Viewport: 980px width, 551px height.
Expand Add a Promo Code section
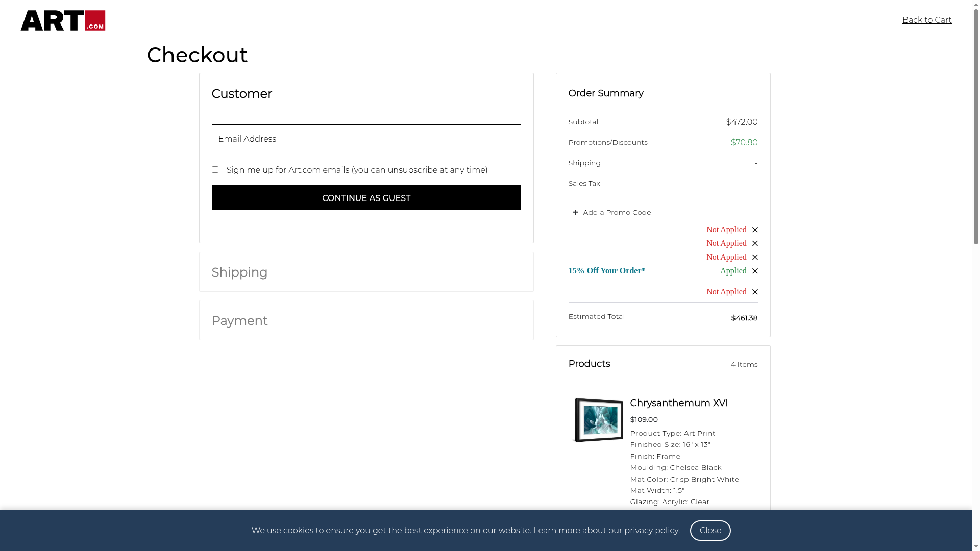(x=617, y=212)
